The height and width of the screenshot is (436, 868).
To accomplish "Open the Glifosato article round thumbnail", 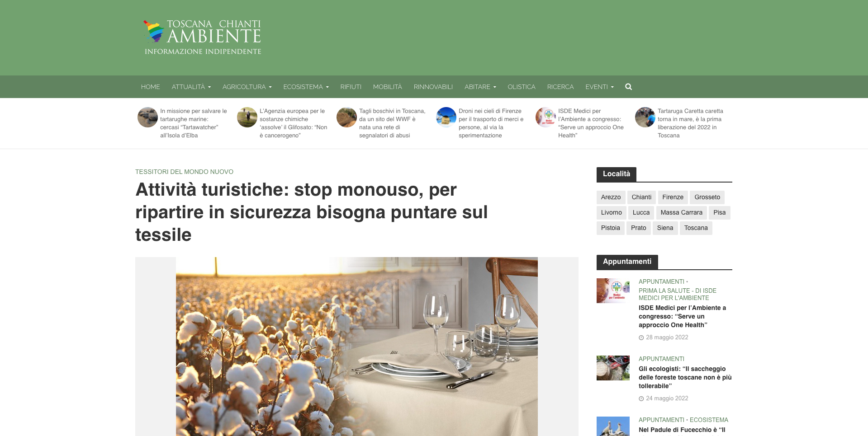I will click(247, 117).
